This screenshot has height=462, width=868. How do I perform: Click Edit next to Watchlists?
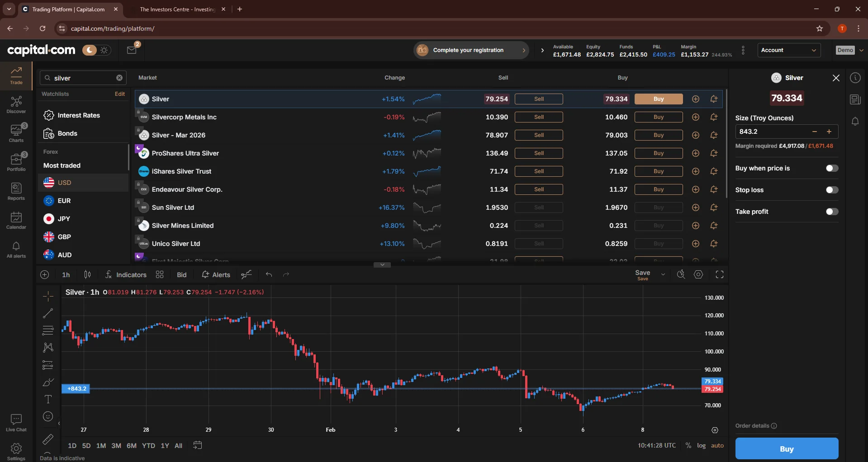click(119, 94)
